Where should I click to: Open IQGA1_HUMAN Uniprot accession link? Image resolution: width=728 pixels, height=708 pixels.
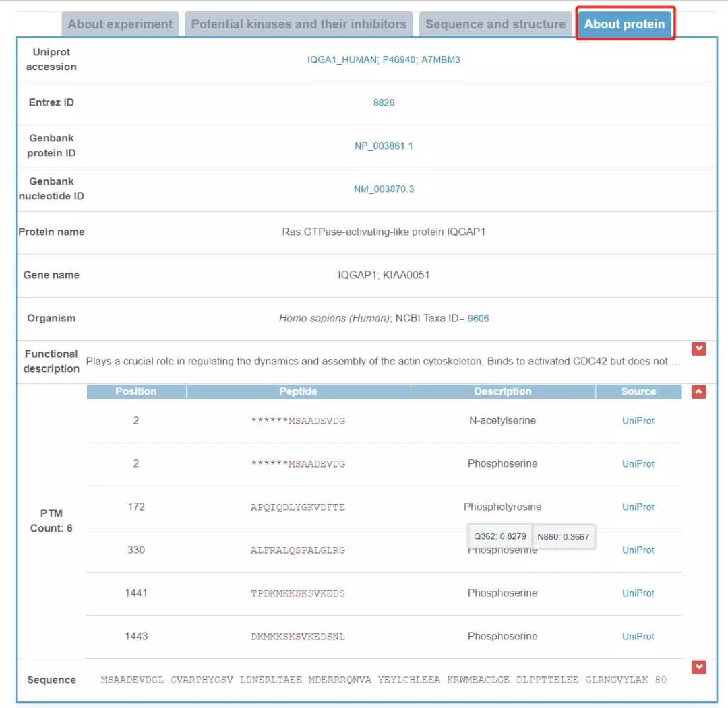[342, 59]
